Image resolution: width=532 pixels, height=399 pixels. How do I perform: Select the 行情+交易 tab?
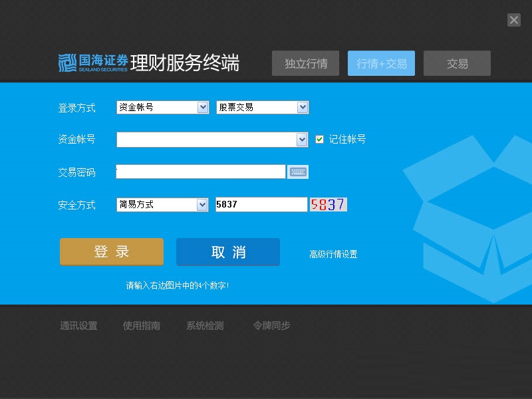381,64
